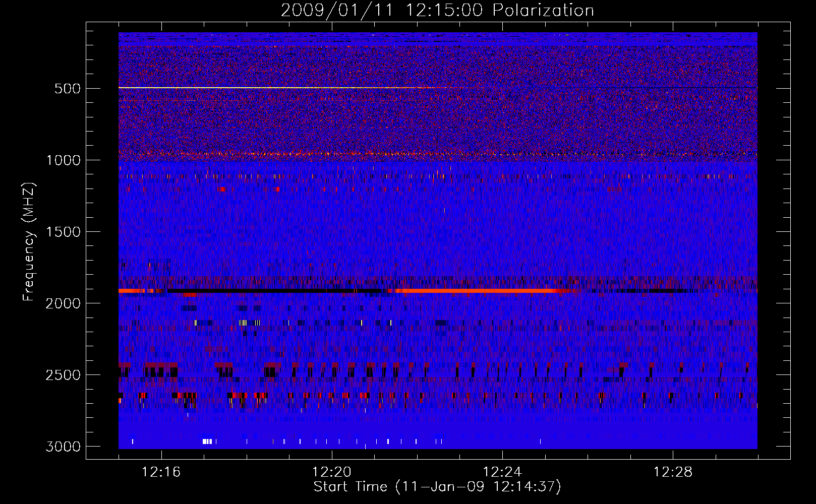This screenshot has height=504, width=816.
Task: Click the 2000 frequency tick label
Action: coord(63,303)
